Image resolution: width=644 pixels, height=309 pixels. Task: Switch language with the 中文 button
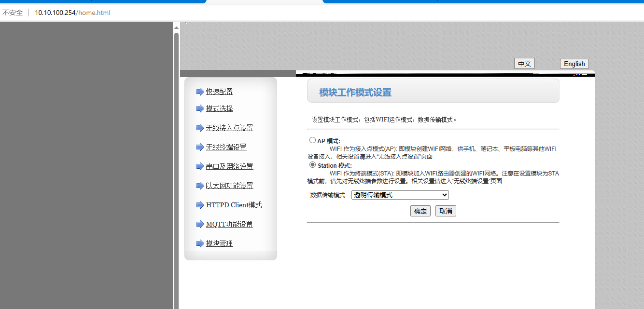point(524,64)
